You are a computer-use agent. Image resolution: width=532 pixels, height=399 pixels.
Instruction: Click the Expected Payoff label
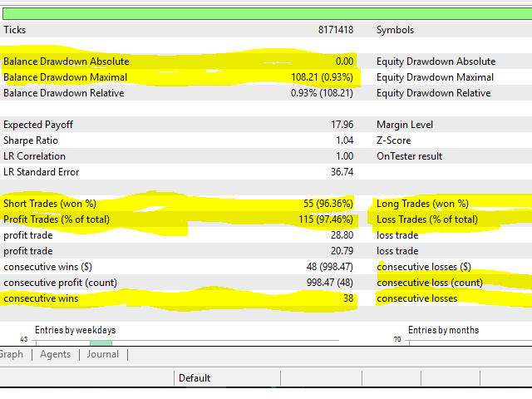coord(38,125)
